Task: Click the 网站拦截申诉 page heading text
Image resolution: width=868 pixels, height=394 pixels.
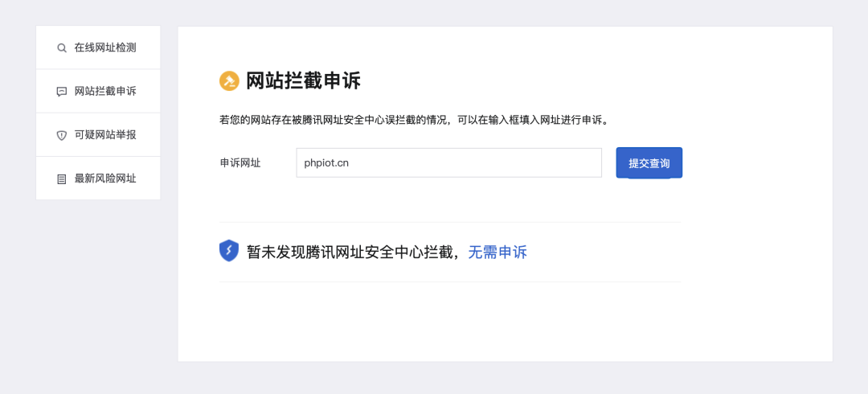Action: point(303,81)
